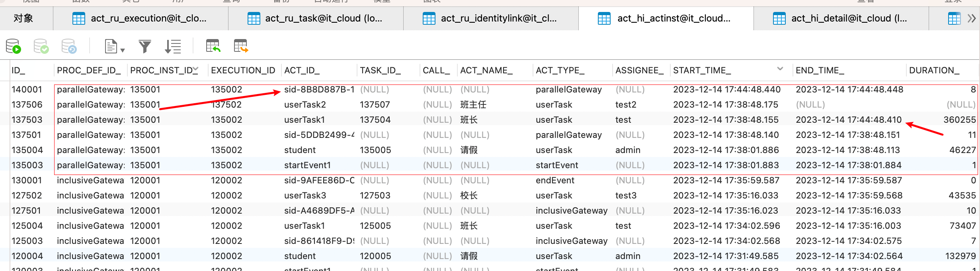Click sort arrow on START_TIME_ column header
Viewport: 980px width, 271px height.
point(780,69)
